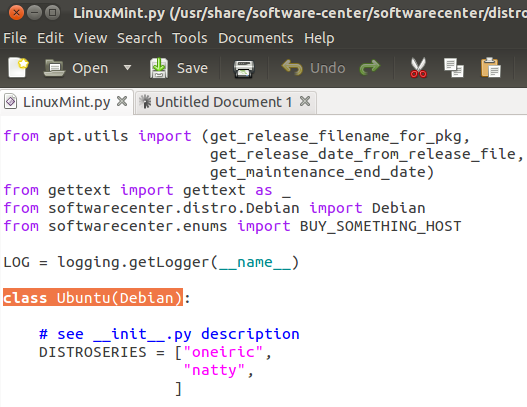Click the "oneiric" string in the list
The width and height of the screenshot is (527, 407).
223,352
